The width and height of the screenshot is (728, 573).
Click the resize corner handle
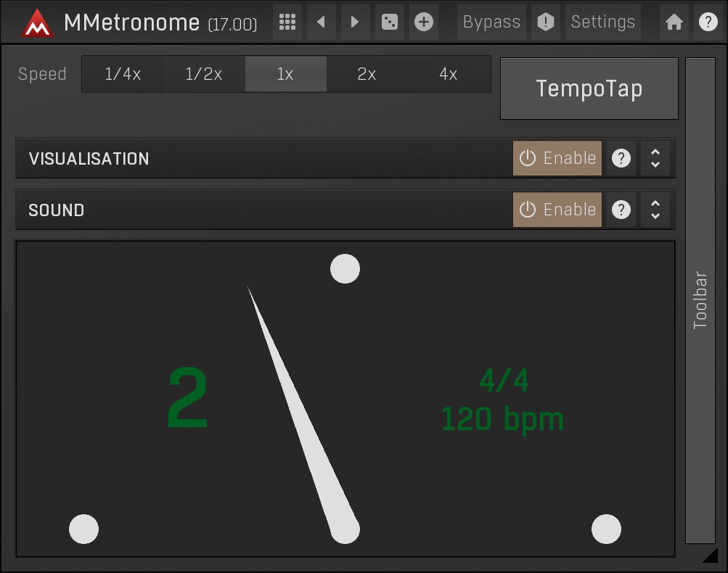coord(711,556)
